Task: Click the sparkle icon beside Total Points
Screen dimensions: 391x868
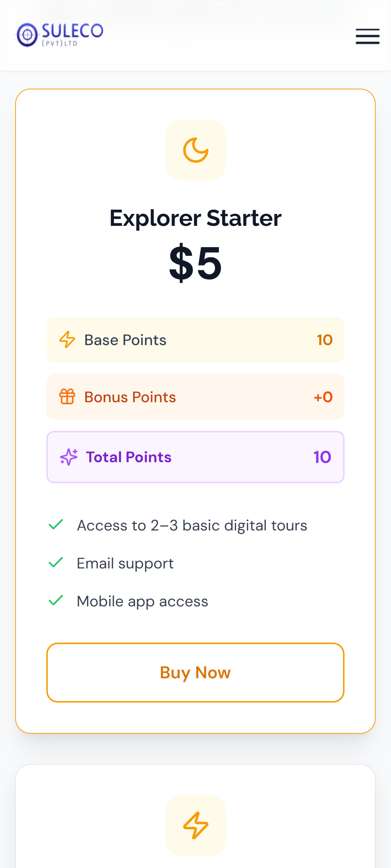Action: [x=69, y=457]
